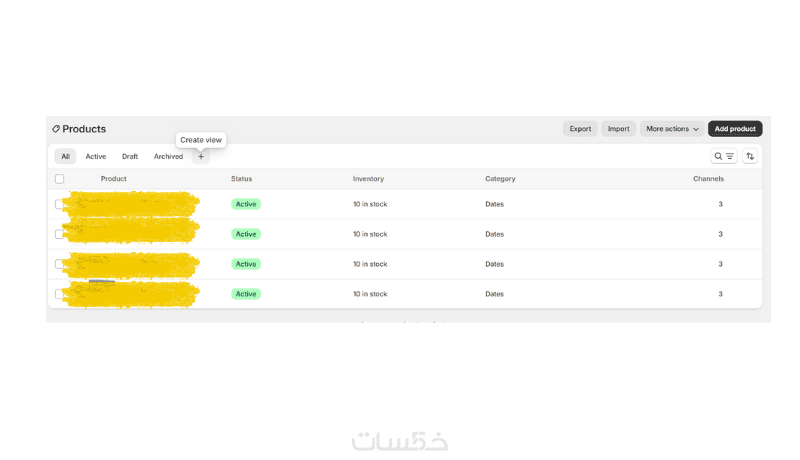
Task: Click the Import button
Action: [x=618, y=129]
